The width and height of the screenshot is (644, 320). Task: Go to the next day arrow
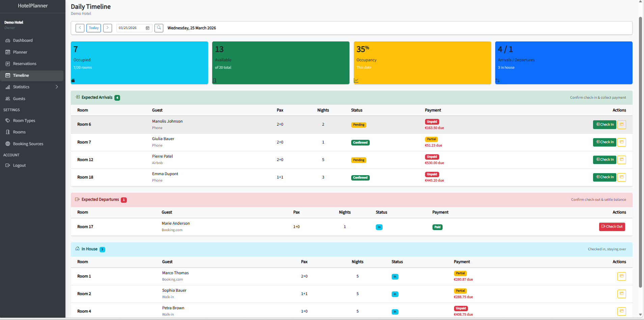pos(108,28)
